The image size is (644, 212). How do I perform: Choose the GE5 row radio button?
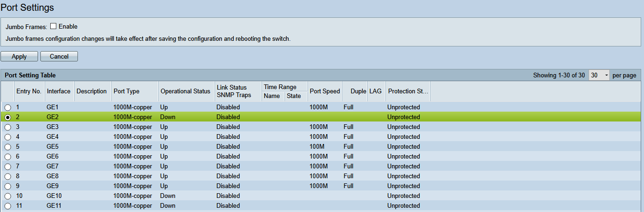tap(8, 147)
